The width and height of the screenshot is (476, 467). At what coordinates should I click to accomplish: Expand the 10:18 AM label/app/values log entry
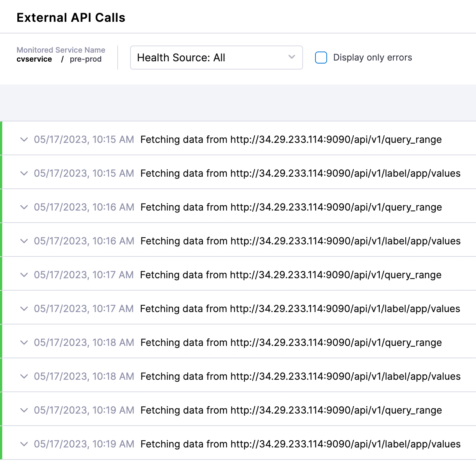(x=23, y=376)
